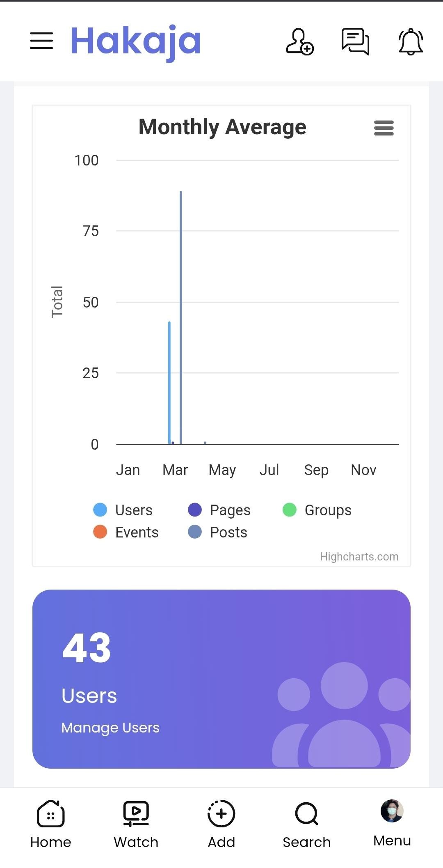The width and height of the screenshot is (443, 868).
Task: Open the Highcharts.com credit link
Action: tap(359, 556)
